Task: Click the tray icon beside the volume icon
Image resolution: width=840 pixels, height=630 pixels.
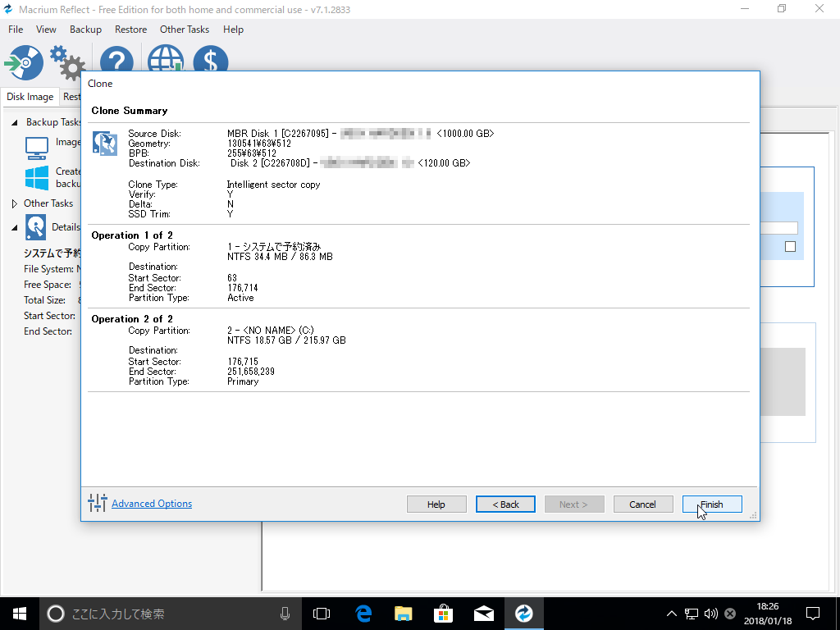Action: point(729,614)
